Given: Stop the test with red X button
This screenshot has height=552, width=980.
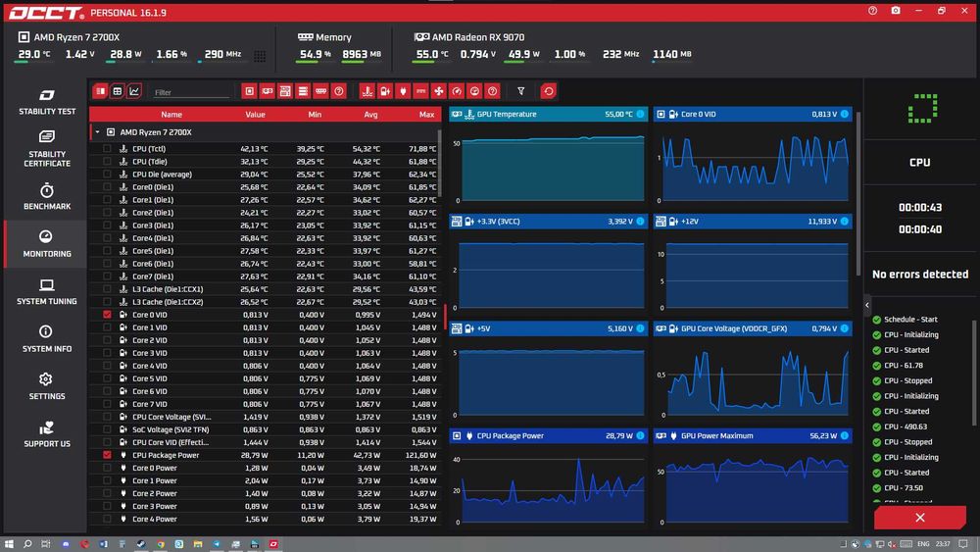Looking at the screenshot, I should (920, 518).
